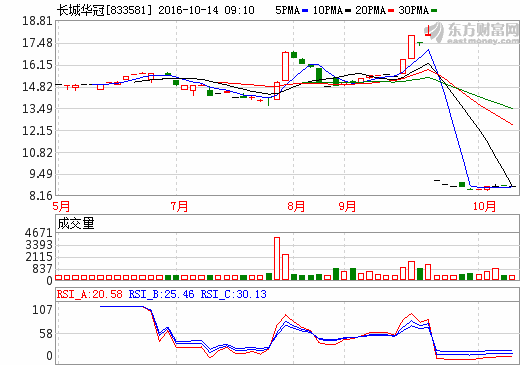This screenshot has width=520, height=365.
Task: Select the 7月 month marker
Action: point(179,206)
